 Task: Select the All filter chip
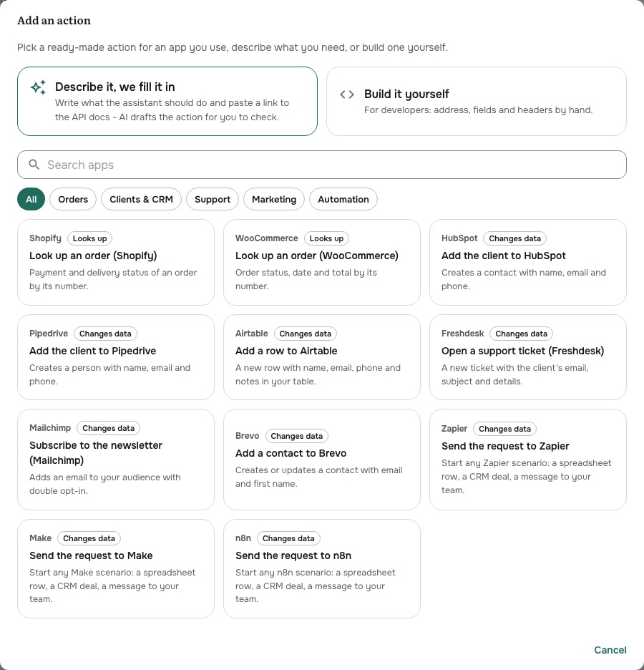[31, 199]
